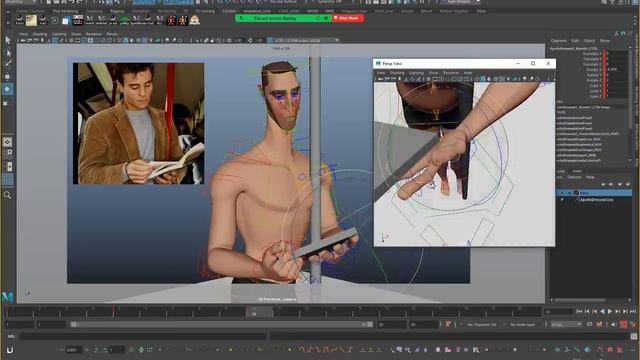Toggle highlighted blue shading icon in Persp View toolbar

[483, 79]
